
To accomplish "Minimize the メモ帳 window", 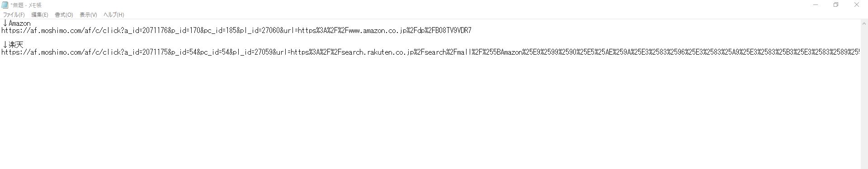I will coord(816,5).
